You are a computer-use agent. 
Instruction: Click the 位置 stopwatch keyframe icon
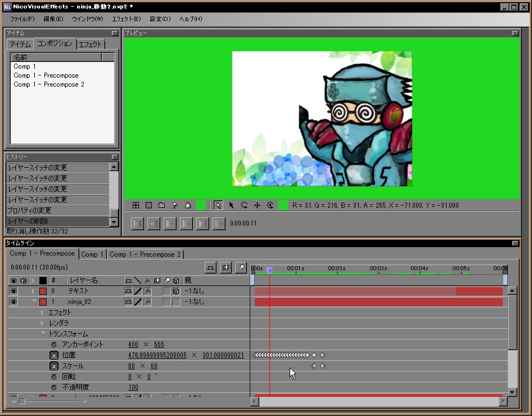[53, 355]
